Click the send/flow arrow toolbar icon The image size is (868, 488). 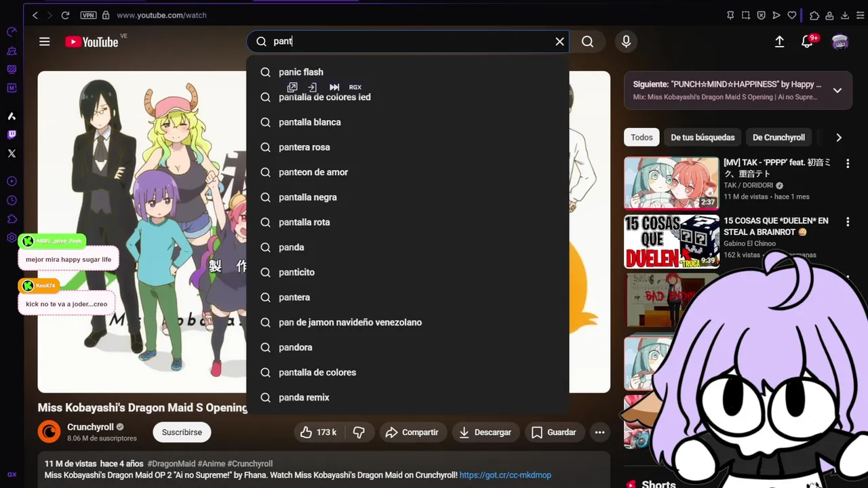pyautogui.click(x=776, y=15)
